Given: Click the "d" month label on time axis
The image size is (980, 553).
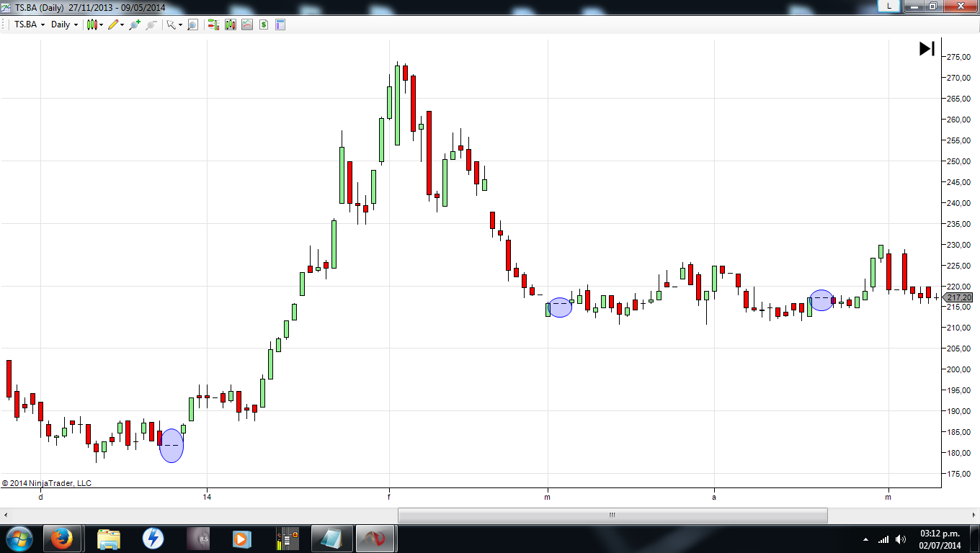Looking at the screenshot, I should (x=40, y=497).
